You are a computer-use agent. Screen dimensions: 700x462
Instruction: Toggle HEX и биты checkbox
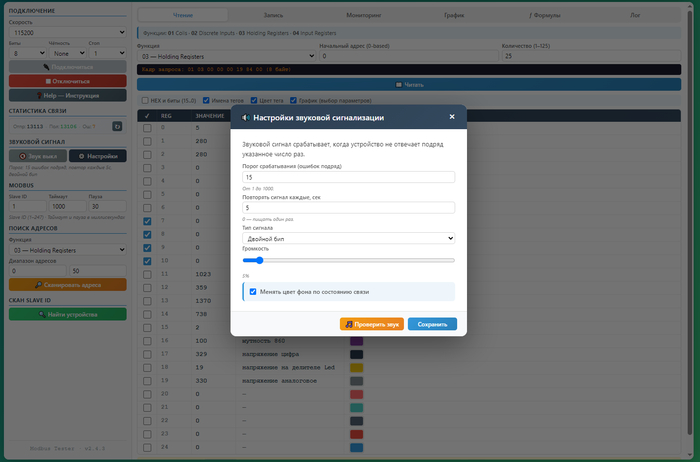tap(145, 100)
